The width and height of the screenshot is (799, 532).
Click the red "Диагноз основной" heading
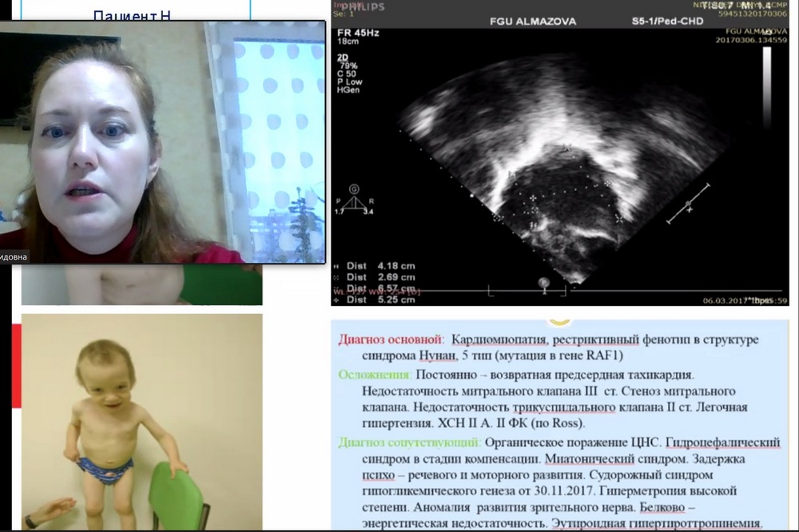[x=388, y=339]
